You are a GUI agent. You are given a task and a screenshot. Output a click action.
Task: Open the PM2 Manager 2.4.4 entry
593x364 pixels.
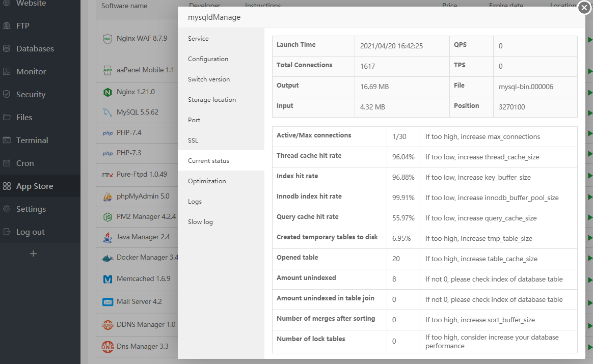146,217
